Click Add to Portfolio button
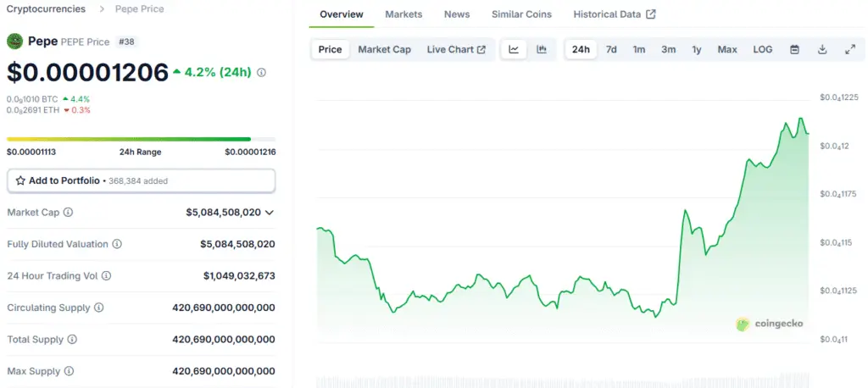This screenshot has width=868, height=388. coord(141,180)
